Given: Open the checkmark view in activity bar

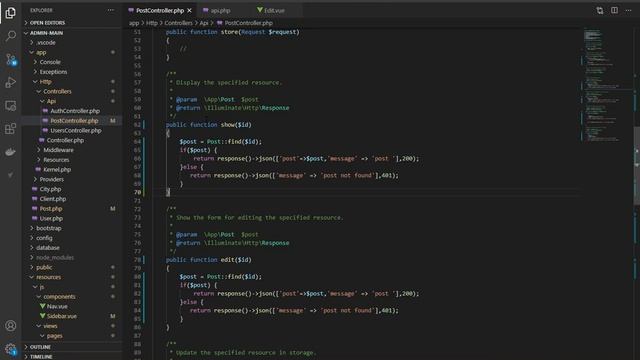Looking at the screenshot, I should click(11, 175).
